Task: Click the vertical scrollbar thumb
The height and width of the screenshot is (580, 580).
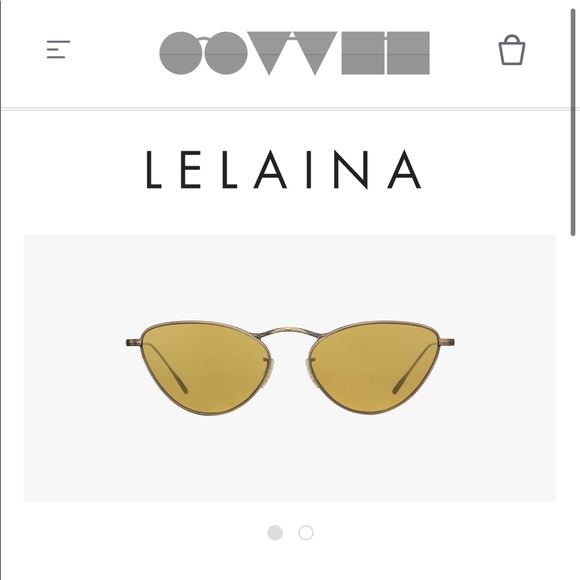Action: pos(573,122)
